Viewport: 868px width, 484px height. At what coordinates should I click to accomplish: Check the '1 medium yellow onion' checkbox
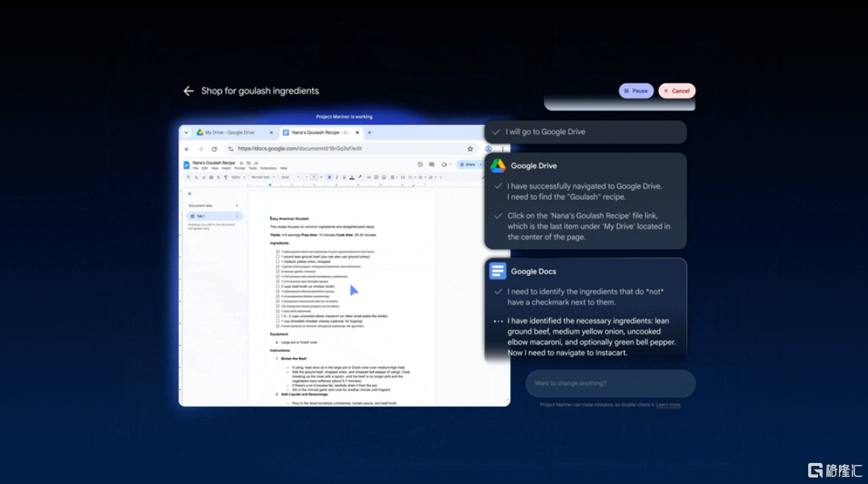pos(278,261)
